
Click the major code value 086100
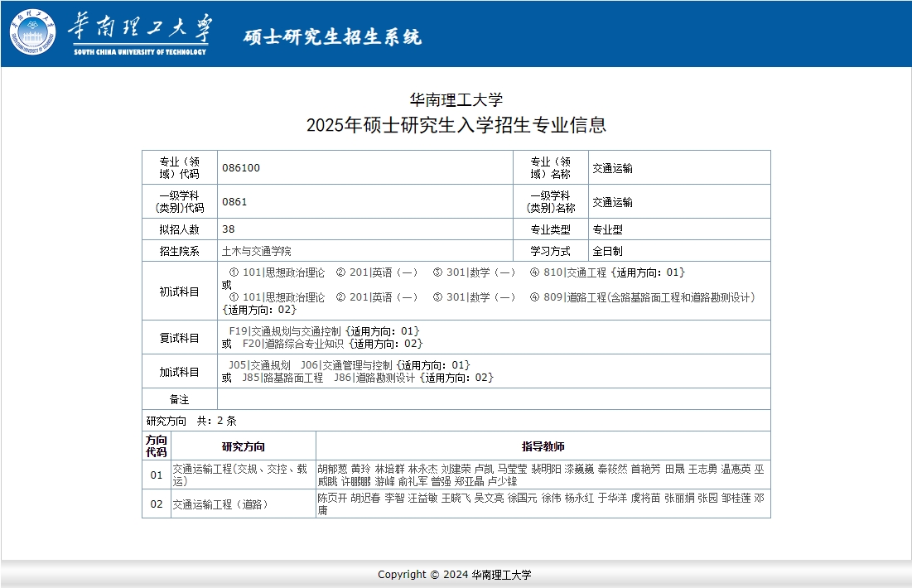coord(241,167)
